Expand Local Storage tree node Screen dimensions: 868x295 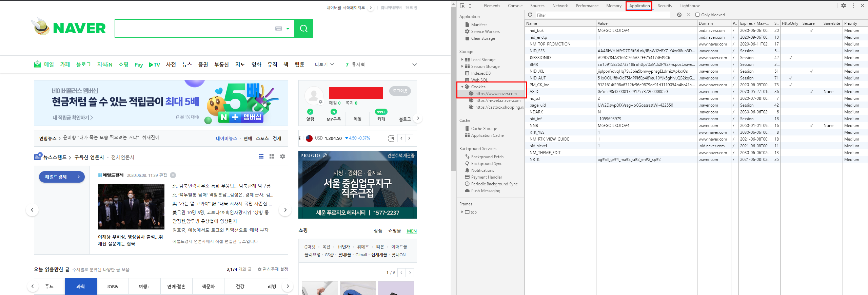pyautogui.click(x=462, y=59)
